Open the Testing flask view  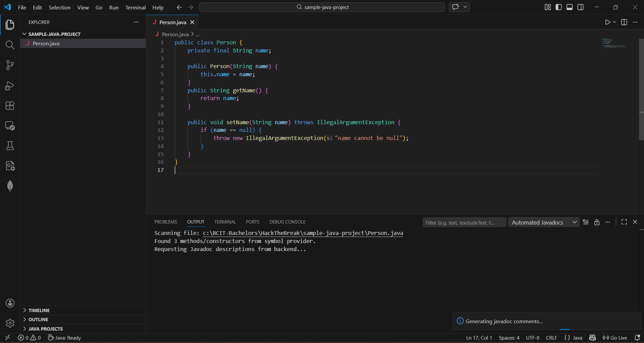[x=10, y=146]
